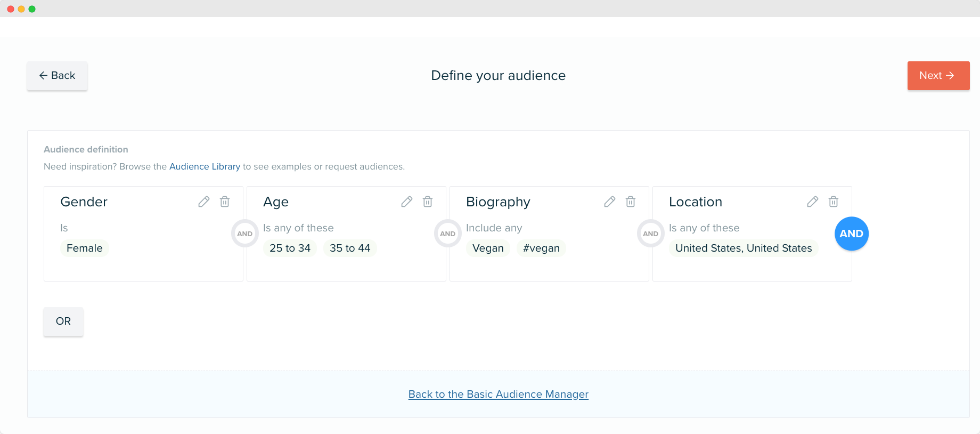Maximize the window with green button

click(32, 9)
